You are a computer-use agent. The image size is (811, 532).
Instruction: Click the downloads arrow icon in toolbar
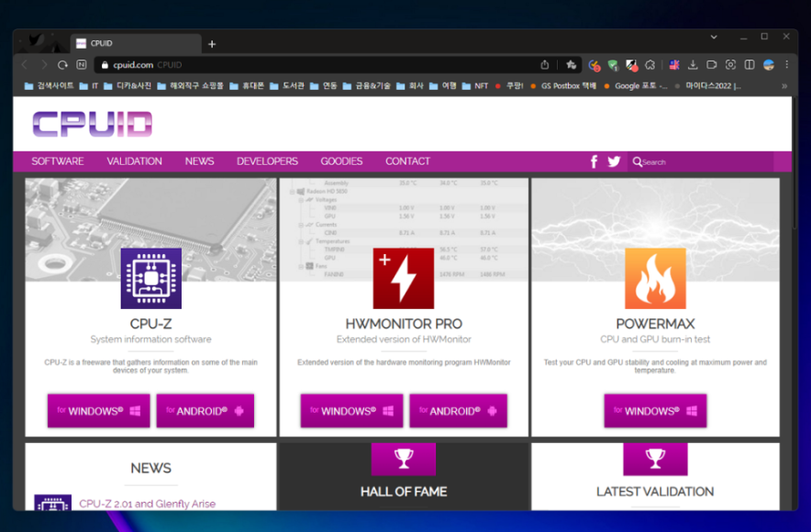[x=693, y=64]
